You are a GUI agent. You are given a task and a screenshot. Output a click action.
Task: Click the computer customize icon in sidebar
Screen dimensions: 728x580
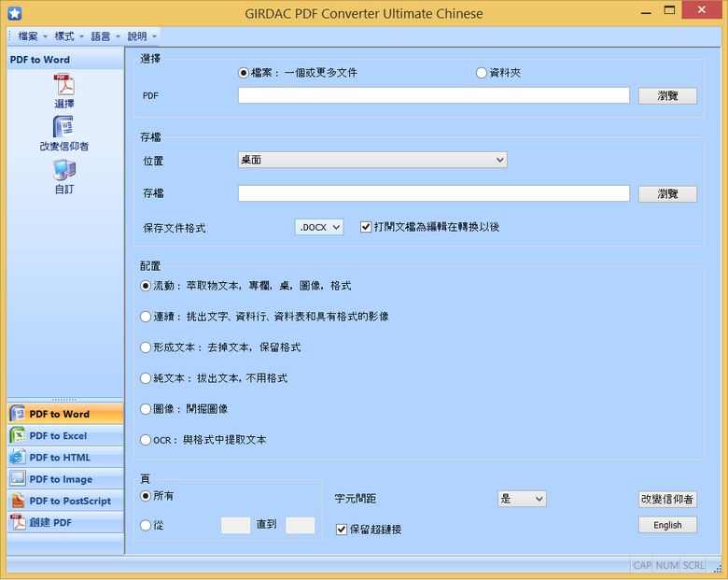64,170
